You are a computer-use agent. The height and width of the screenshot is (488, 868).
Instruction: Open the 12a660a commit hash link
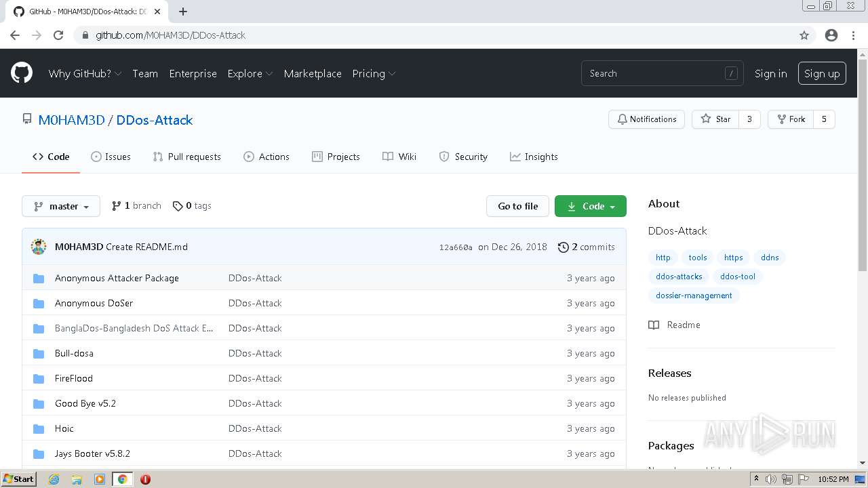pyautogui.click(x=456, y=247)
